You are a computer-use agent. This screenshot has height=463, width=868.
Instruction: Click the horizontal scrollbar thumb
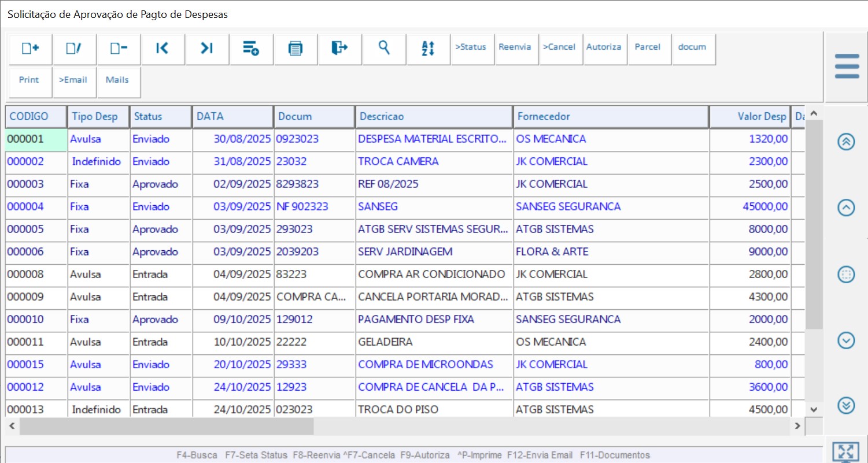(166, 427)
